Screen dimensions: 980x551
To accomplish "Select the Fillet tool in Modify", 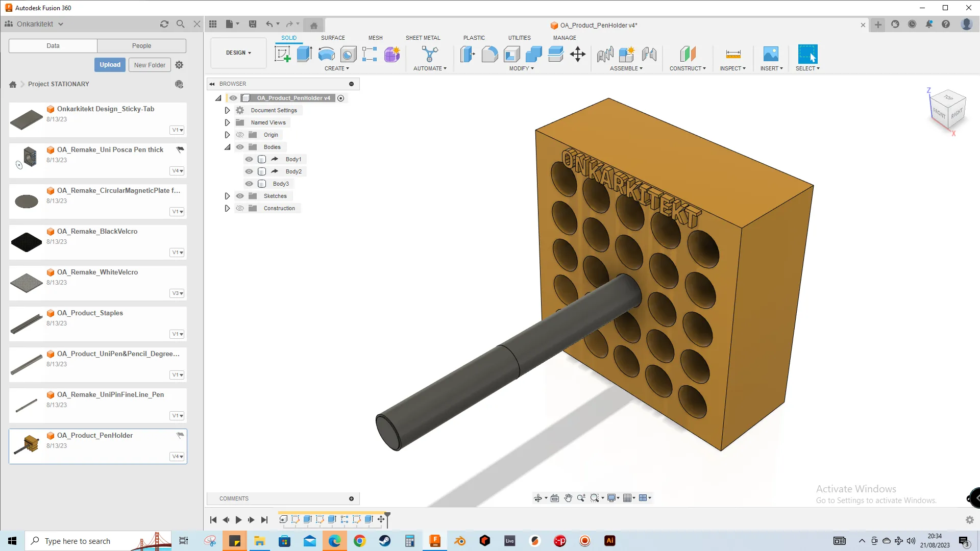I will 489,54.
